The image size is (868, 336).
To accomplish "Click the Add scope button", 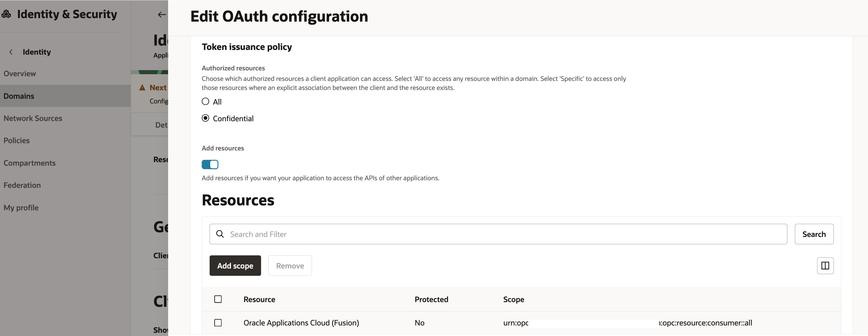I will pyautogui.click(x=235, y=265).
